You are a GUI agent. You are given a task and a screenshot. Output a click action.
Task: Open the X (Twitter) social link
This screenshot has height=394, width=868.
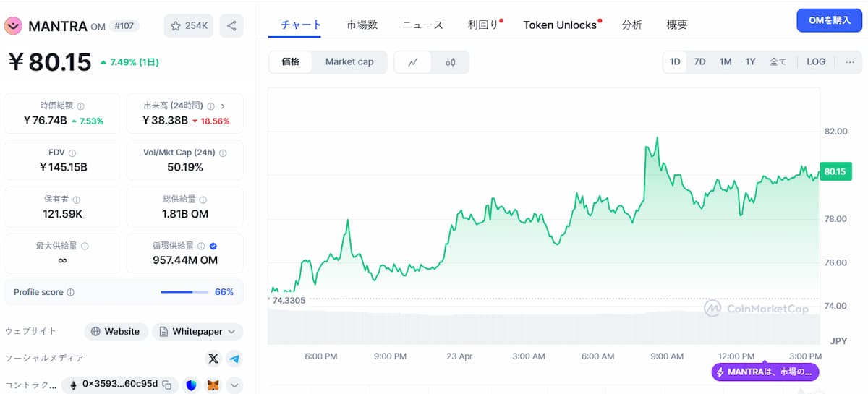[213, 358]
